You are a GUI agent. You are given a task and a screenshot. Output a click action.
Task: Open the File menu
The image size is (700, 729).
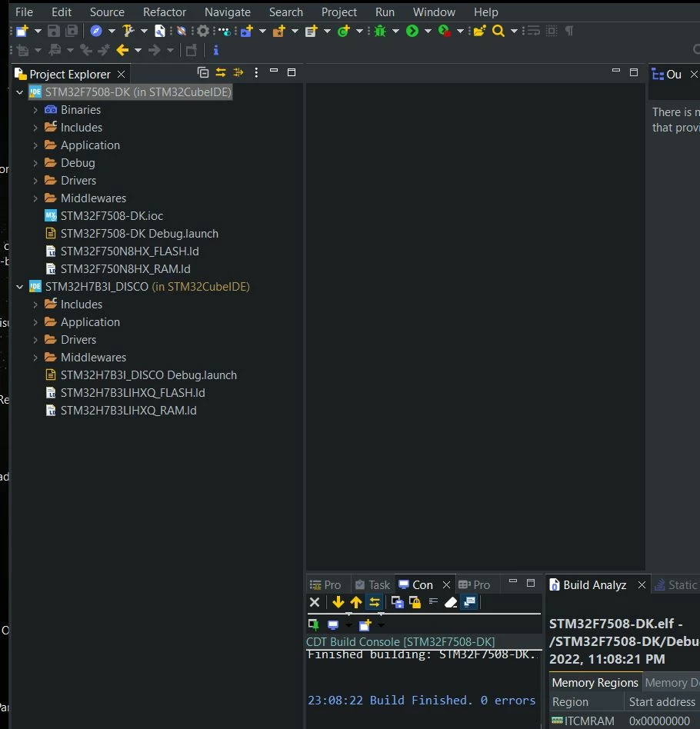coord(24,12)
